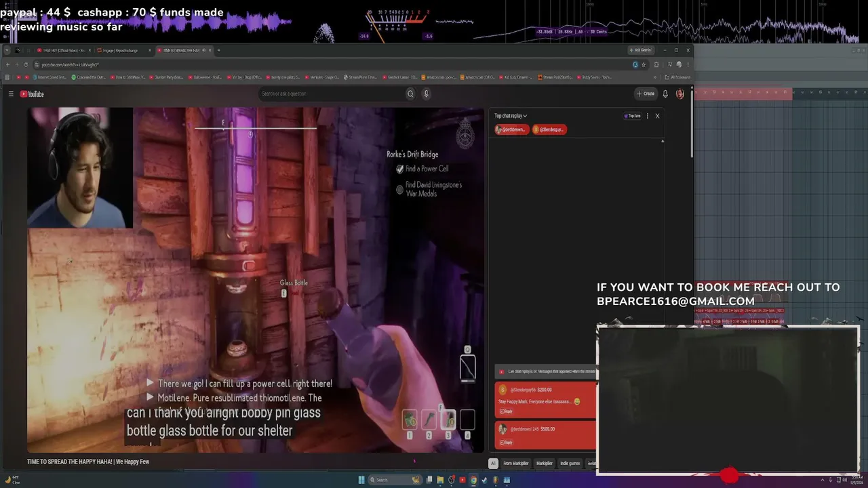Click the Markiplier video player
Image resolution: width=868 pixels, height=488 pixels.
(x=256, y=280)
